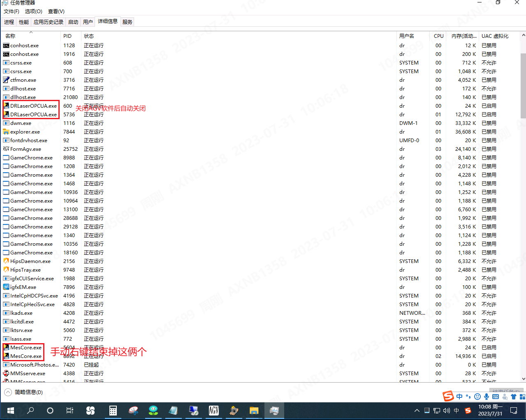Open File Explorer from the taskbar
526x420 pixels.
pyautogui.click(x=254, y=410)
